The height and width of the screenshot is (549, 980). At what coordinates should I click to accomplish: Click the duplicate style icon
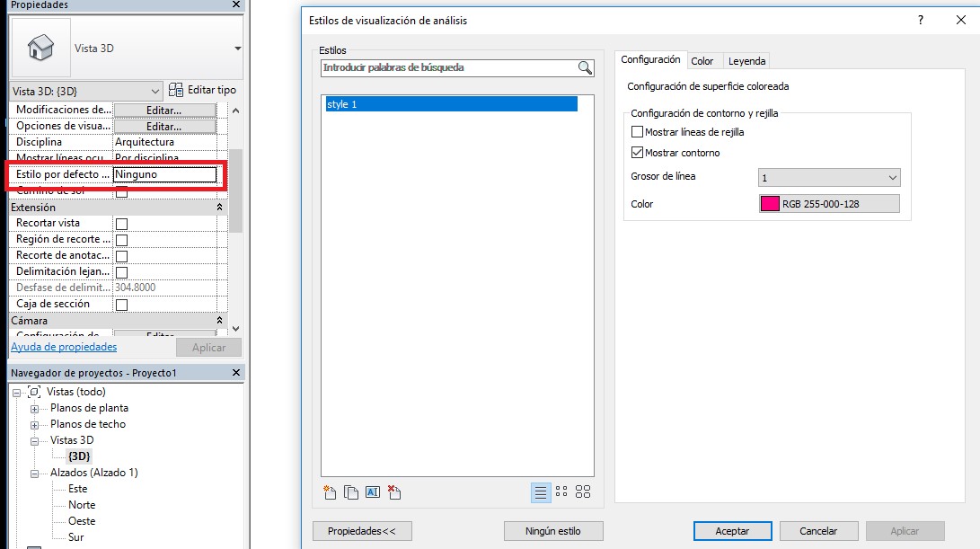[x=350, y=491]
